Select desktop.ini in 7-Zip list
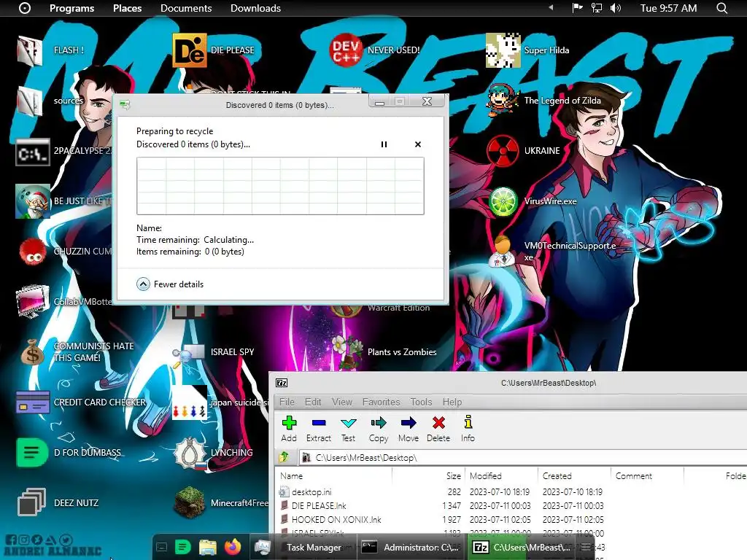Screen dimensions: 747x560 click(x=311, y=492)
